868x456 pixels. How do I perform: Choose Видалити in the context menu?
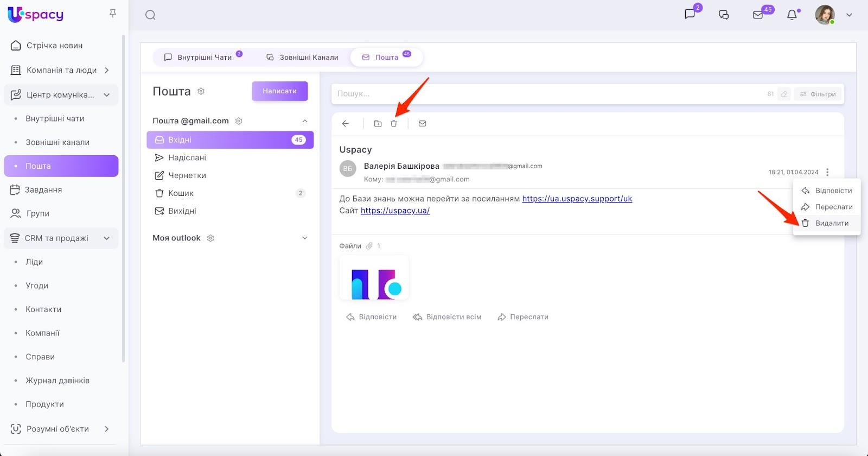click(x=827, y=223)
